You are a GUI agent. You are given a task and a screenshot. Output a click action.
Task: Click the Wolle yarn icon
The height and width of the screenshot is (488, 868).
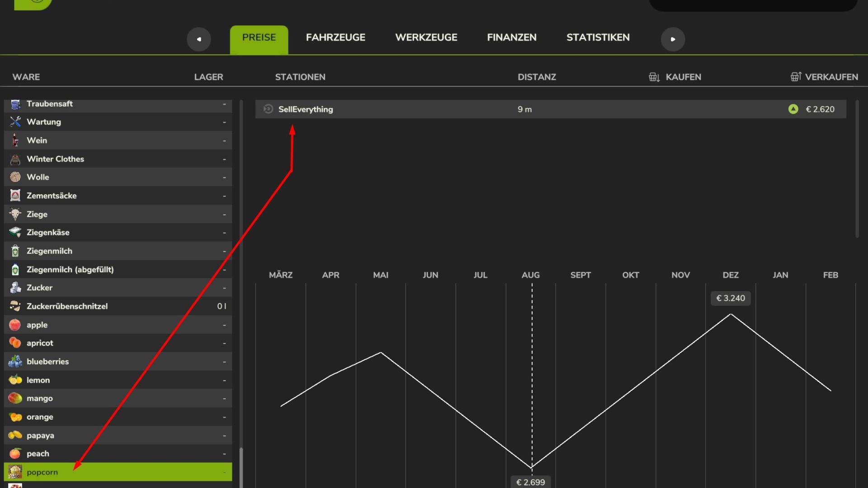coord(15,177)
